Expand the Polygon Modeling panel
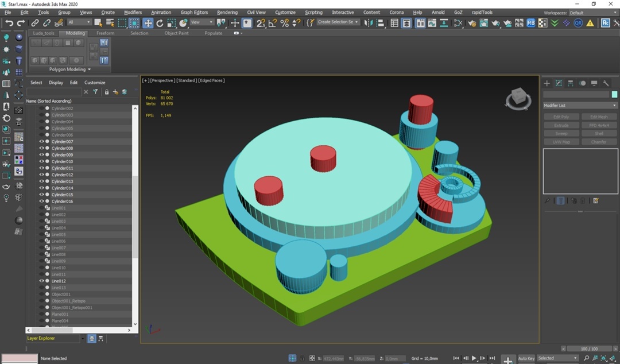The height and width of the screenshot is (364, 620). point(69,69)
